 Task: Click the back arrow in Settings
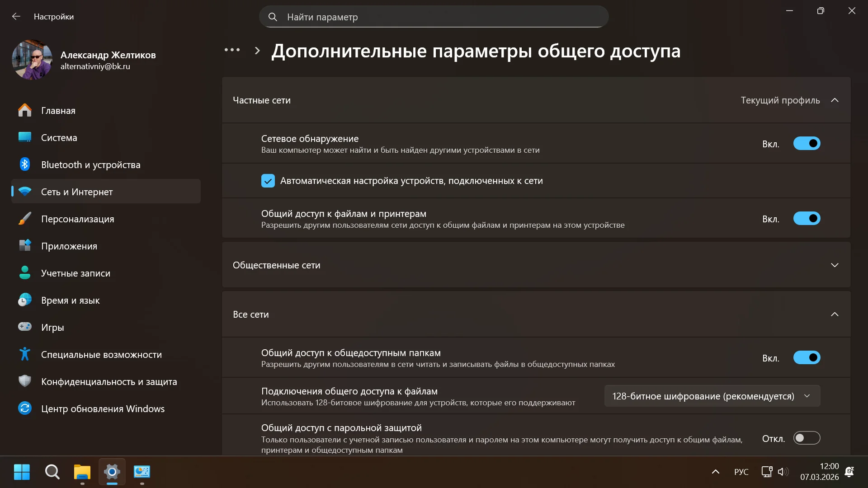click(x=16, y=17)
